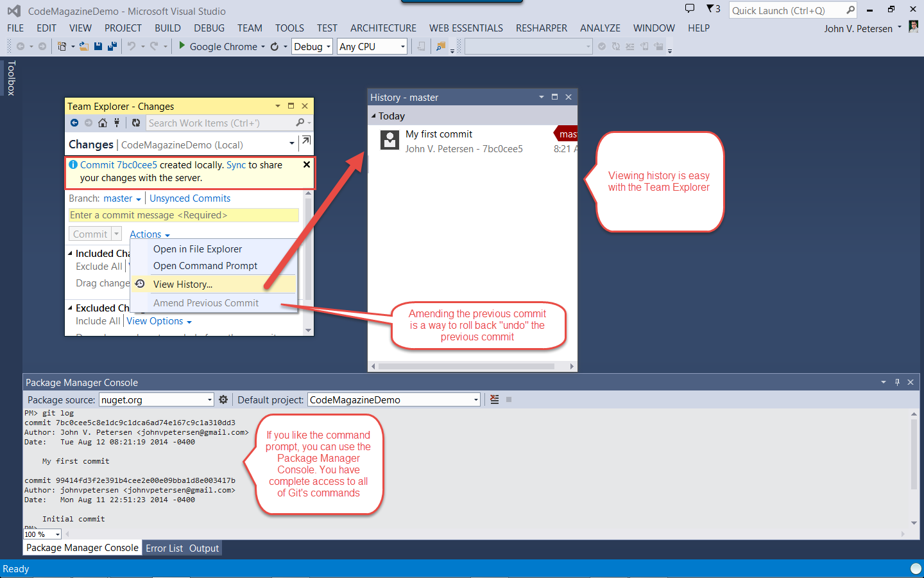Viewport: 924px width, 578px height.
Task: Click the History horizontal scrollbar
Action: pos(472,367)
